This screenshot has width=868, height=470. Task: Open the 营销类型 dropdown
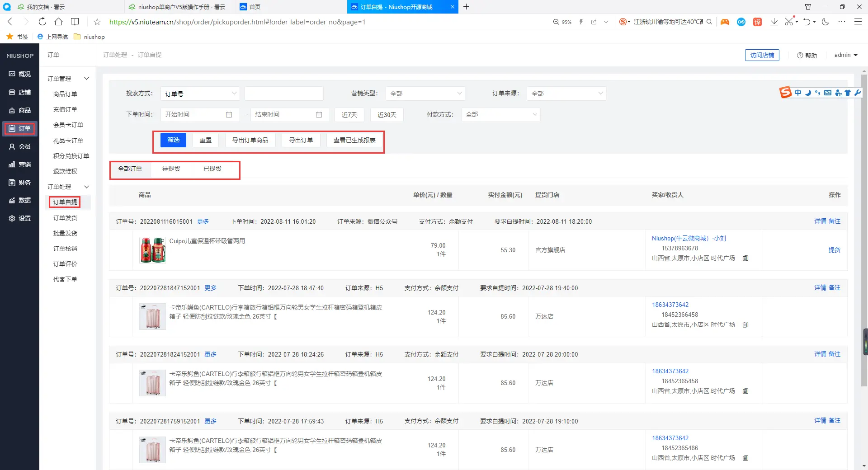[x=425, y=94]
